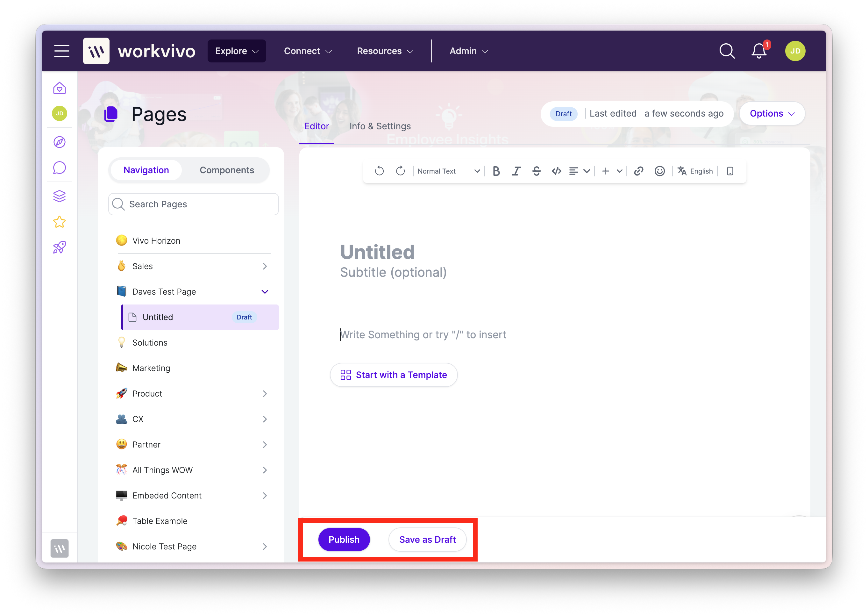This screenshot has width=868, height=616.
Task: Switch to the Editor tab
Action: [317, 126]
